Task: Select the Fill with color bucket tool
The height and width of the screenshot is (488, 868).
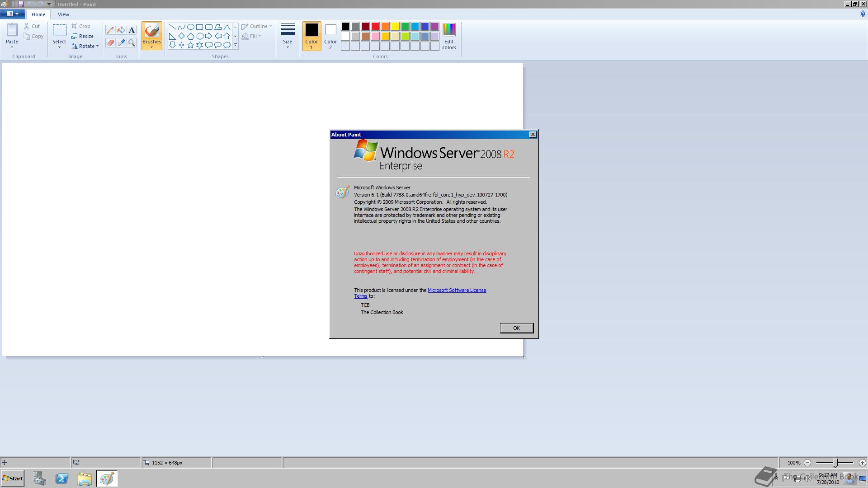Action: (121, 30)
